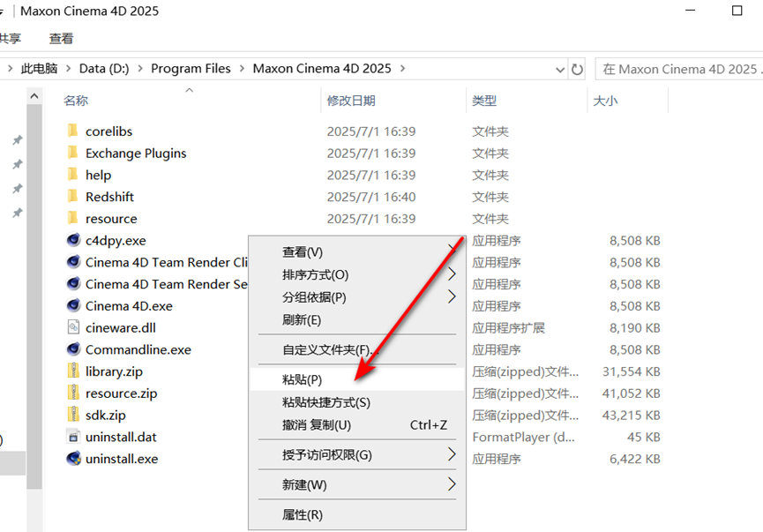Open the 共享 ribbon tab
Viewport: 763px width, 532px height.
click(x=10, y=39)
